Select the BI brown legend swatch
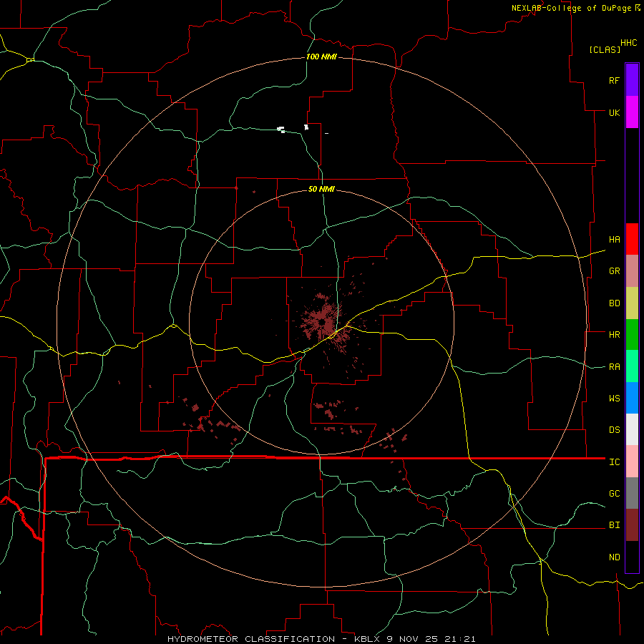Viewport: 644px width, 644px height. pyautogui.click(x=632, y=525)
